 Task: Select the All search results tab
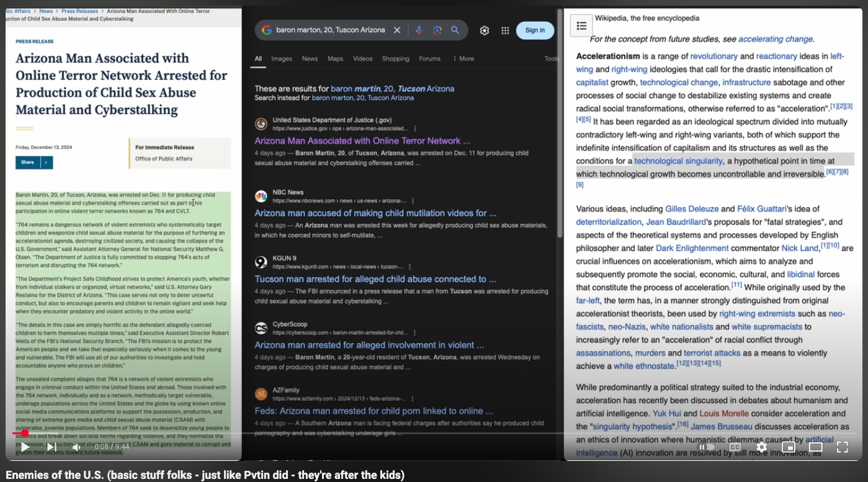tap(258, 59)
